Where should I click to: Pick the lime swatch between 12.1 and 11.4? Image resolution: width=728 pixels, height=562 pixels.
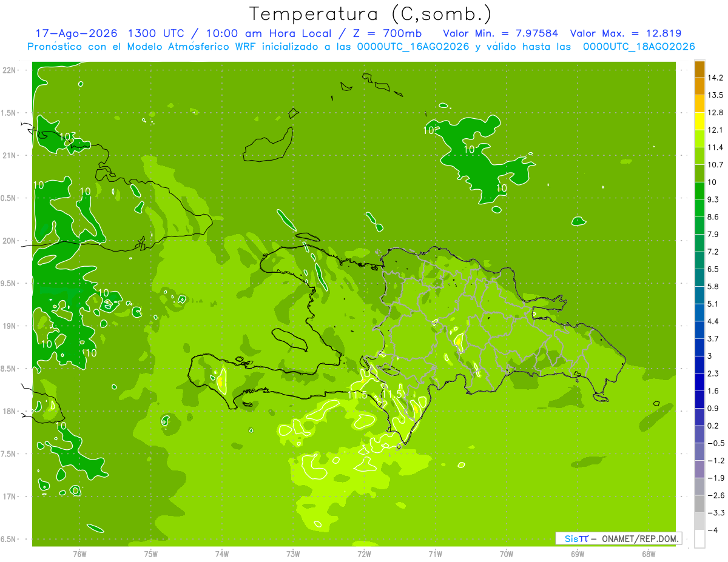tap(699, 139)
